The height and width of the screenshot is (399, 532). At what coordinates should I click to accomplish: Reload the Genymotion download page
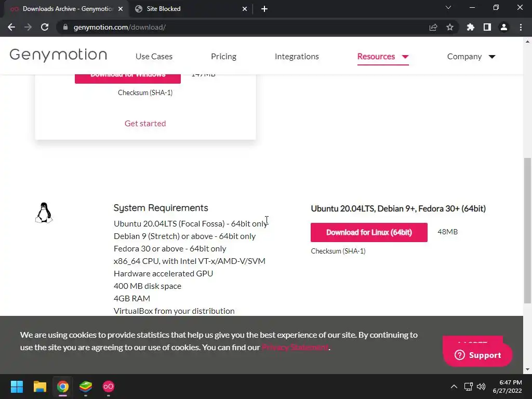[45, 27]
